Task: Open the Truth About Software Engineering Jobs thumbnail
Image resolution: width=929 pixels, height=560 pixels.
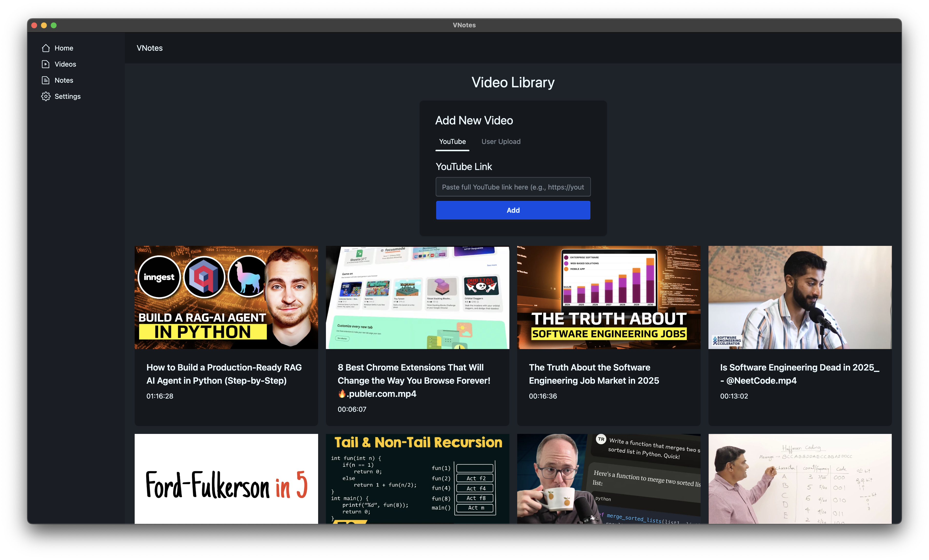Action: 608,297
